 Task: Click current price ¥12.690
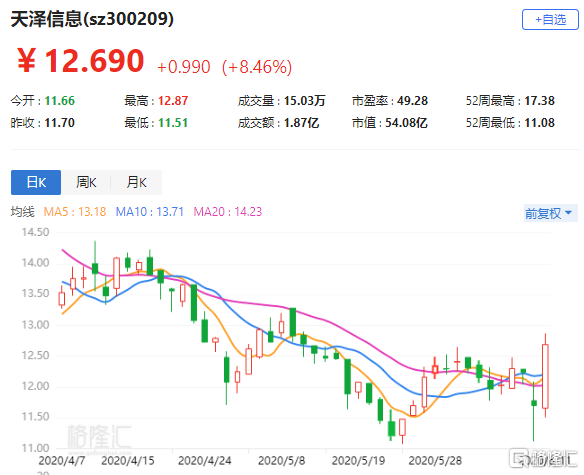point(80,61)
